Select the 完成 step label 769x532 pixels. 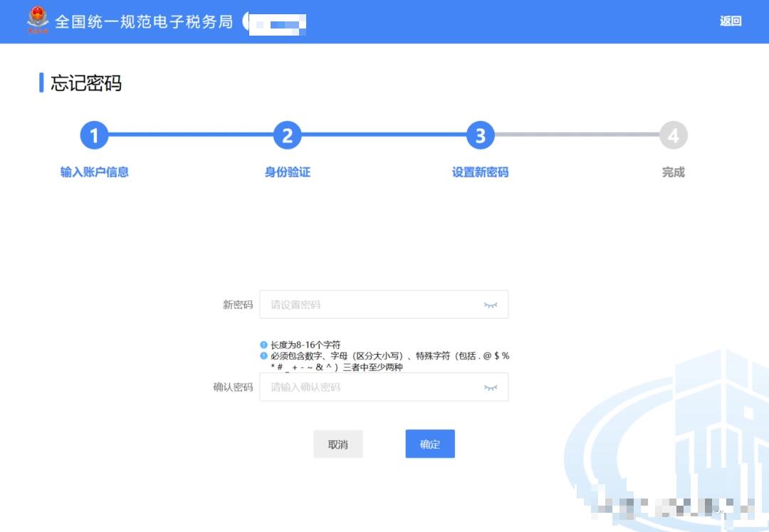coord(673,172)
